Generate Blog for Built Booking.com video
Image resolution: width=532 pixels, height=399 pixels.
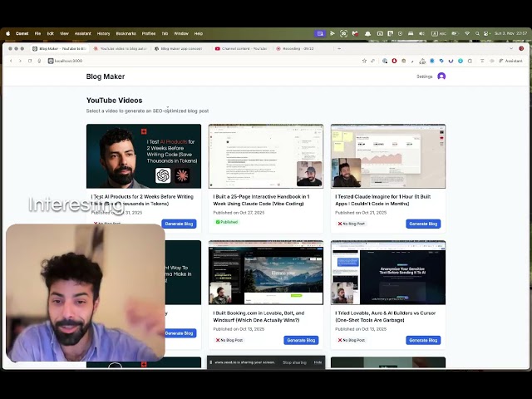pos(301,340)
